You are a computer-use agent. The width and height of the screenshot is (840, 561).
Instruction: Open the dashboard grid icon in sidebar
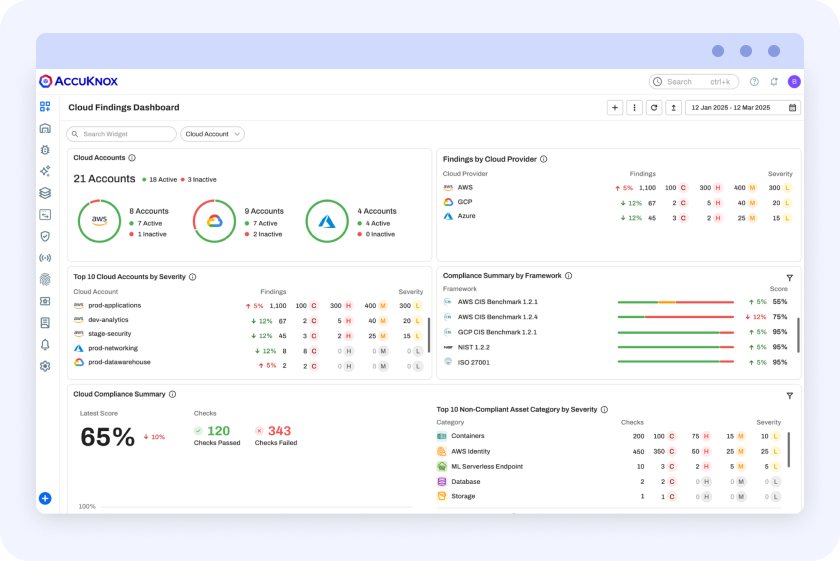pos(45,107)
